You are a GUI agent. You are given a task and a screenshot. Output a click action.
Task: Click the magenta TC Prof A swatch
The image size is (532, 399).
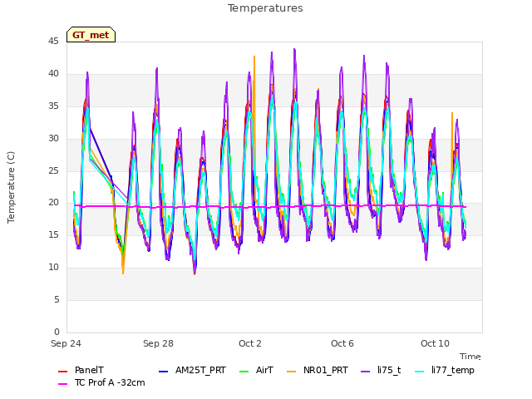point(63,384)
